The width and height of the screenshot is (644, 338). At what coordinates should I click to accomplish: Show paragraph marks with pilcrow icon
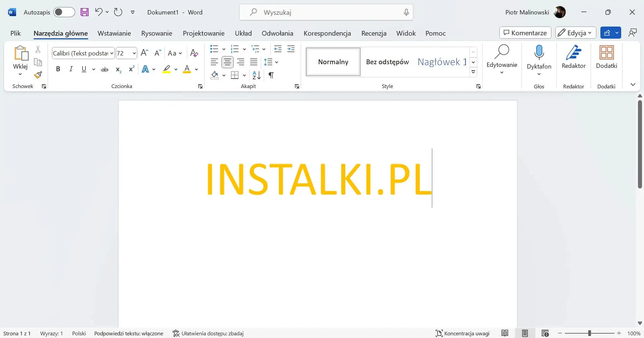[271, 75]
